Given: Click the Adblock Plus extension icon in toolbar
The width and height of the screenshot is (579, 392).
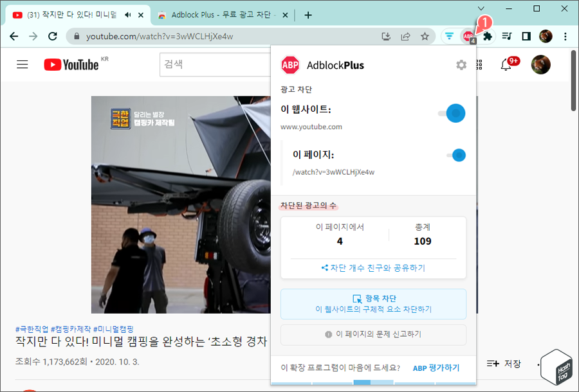Looking at the screenshot, I should 468,36.
